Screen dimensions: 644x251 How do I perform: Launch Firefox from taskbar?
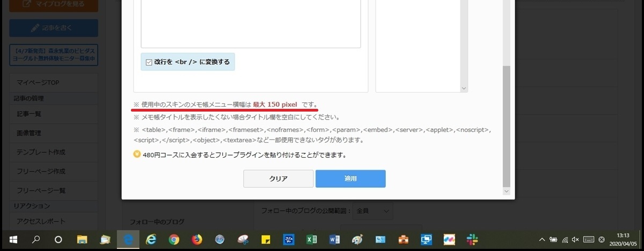[197, 240]
